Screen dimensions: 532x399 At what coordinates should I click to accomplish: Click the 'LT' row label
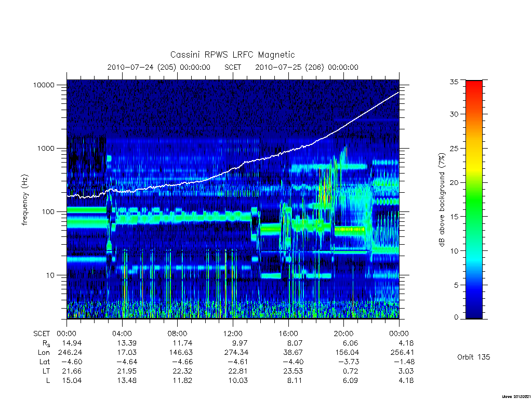pyautogui.click(x=46, y=371)
